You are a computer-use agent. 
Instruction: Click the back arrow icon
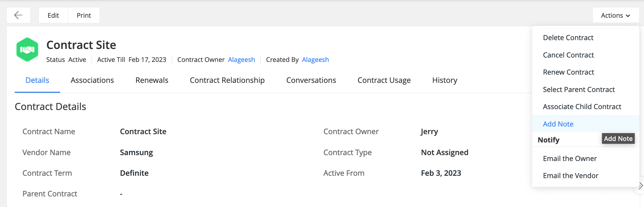(18, 15)
